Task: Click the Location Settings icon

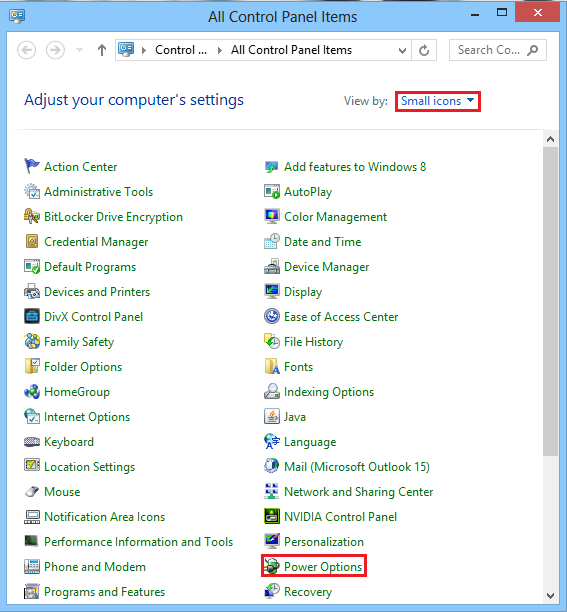Action: pos(32,466)
